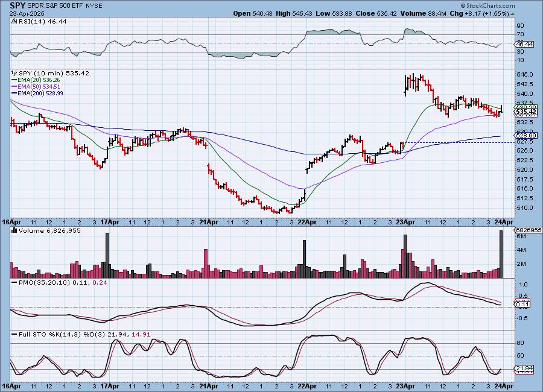Click the 21Apr marker under the price panel
This screenshot has width=543, height=392.
coord(209,222)
